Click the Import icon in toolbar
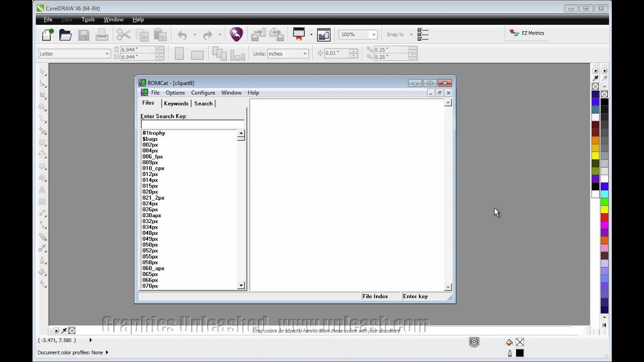Image resolution: width=644 pixels, height=362 pixels. (258, 35)
